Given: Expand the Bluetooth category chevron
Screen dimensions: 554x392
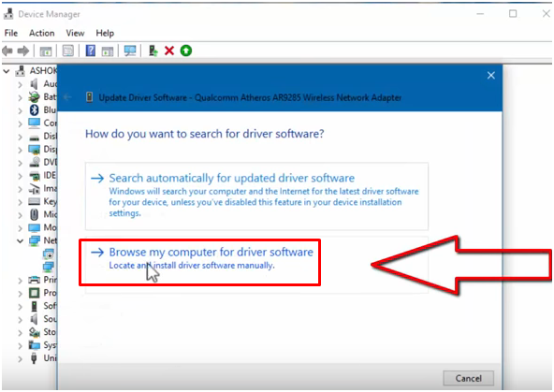Looking at the screenshot, I should (x=21, y=110).
